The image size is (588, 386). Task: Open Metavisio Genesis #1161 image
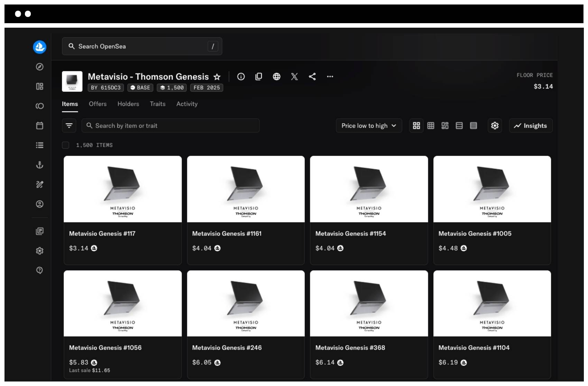point(246,189)
